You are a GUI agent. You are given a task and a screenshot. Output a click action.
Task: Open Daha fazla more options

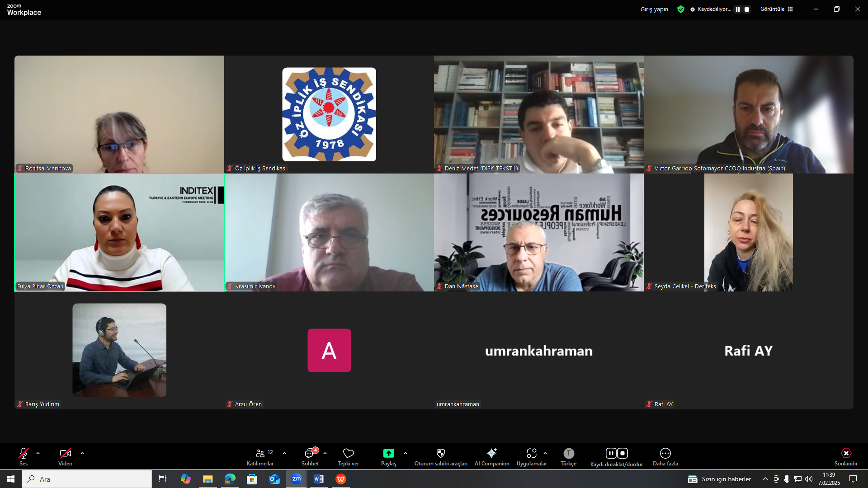[x=665, y=456]
